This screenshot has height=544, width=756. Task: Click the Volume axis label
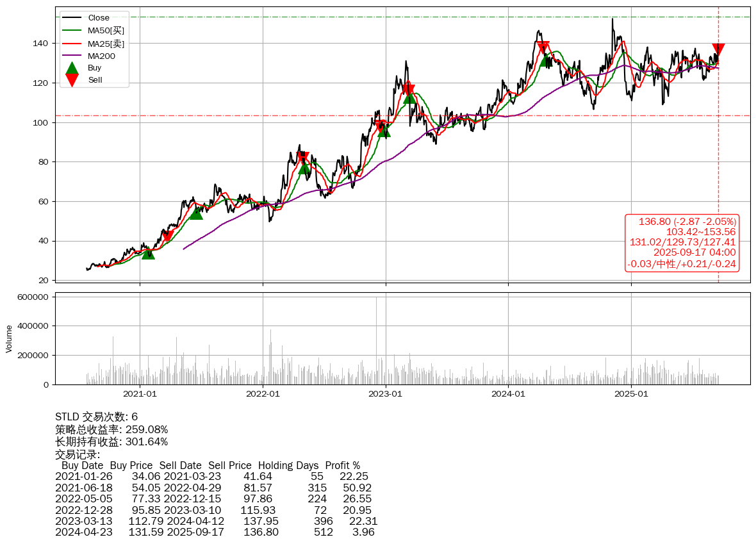pos(9,338)
